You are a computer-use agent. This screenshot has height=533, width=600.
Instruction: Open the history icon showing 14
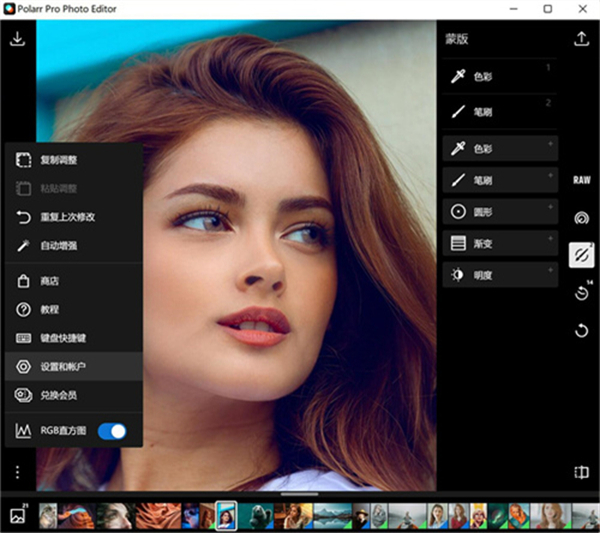pos(582,293)
